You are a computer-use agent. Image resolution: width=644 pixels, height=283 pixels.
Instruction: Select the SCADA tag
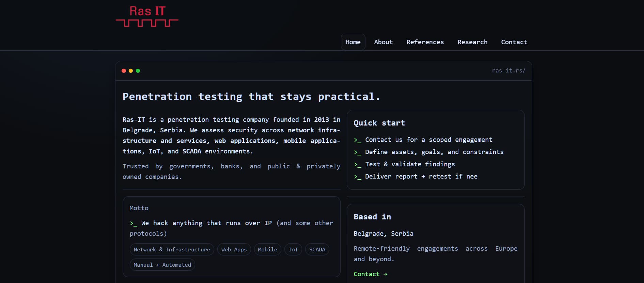tap(317, 249)
